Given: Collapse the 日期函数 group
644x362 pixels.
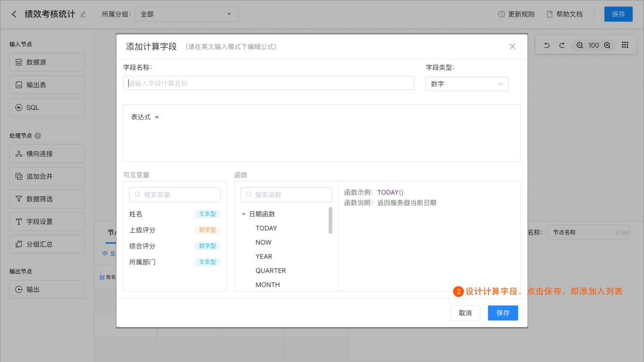Looking at the screenshot, I should click(x=243, y=214).
